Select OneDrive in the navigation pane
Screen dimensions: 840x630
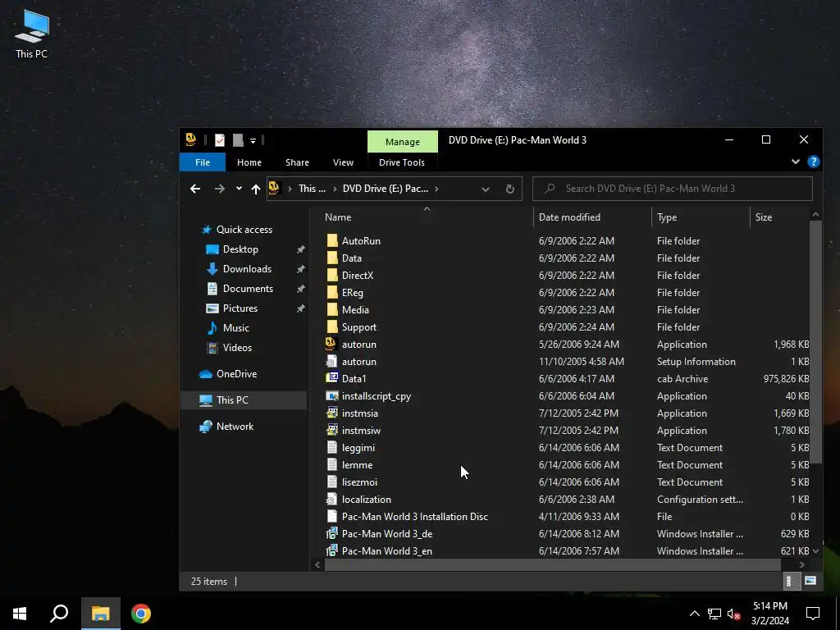pyautogui.click(x=236, y=374)
